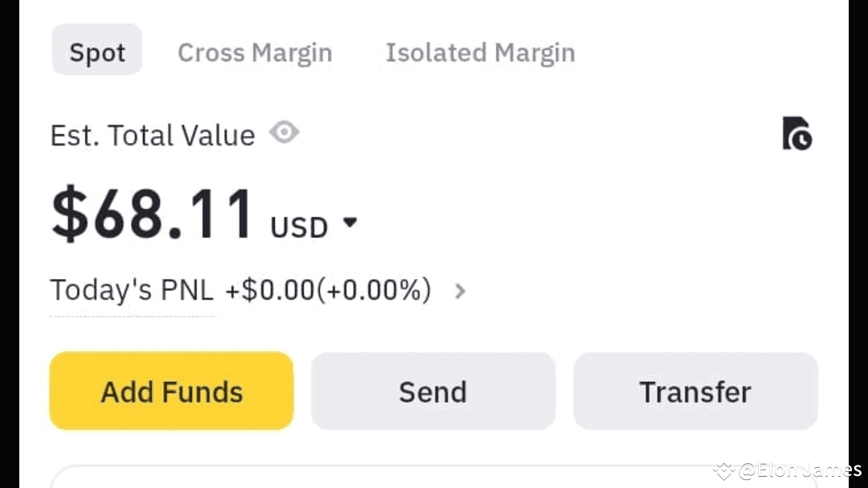Toggle the balance visibility eye icon
868x488 pixels.
284,133
